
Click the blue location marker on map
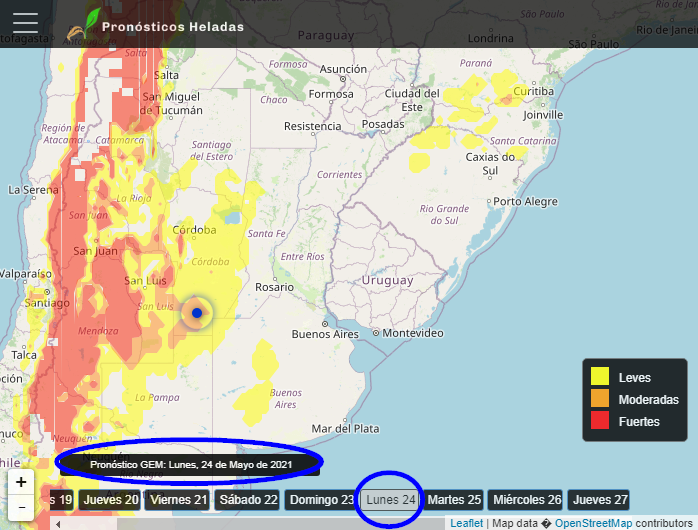(197, 313)
